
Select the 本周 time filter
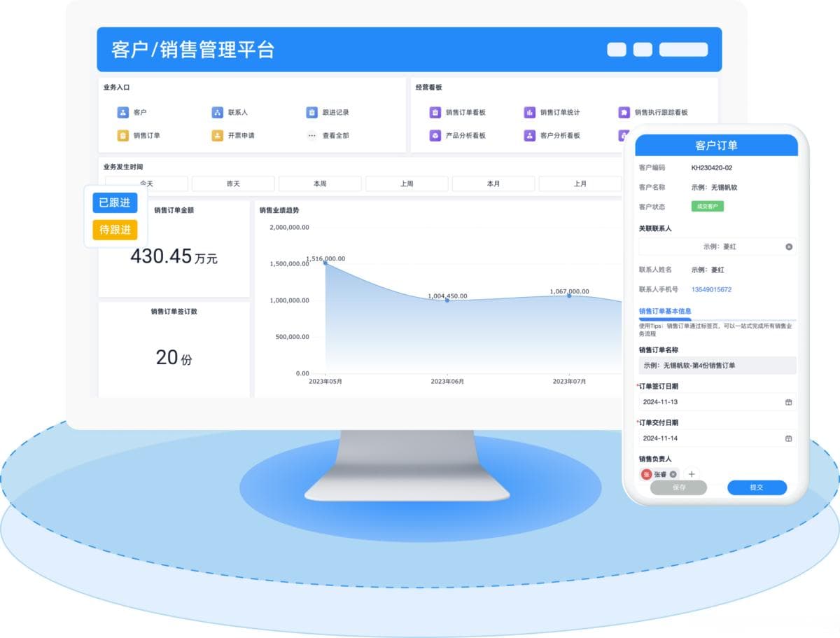320,183
